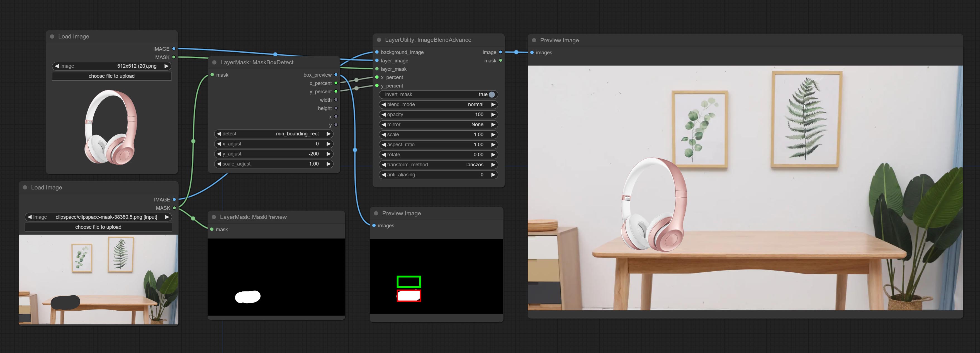Click the box_preview output connector

pos(336,75)
